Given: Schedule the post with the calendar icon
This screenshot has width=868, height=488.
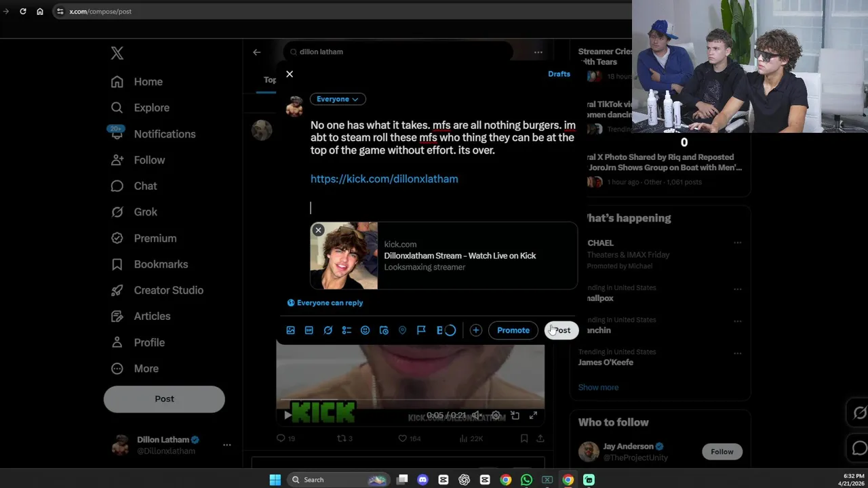Looking at the screenshot, I should point(384,330).
